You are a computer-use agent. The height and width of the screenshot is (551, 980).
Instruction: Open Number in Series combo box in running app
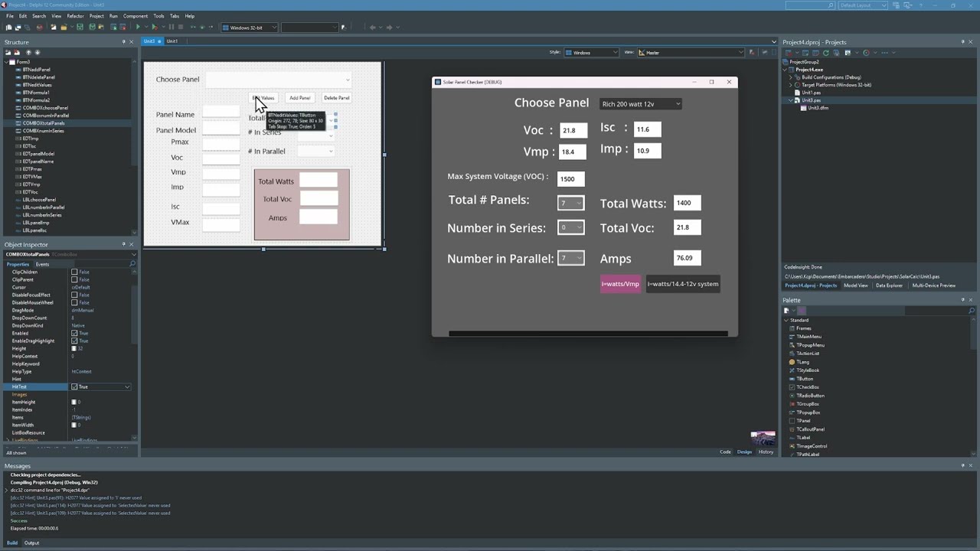click(x=570, y=227)
